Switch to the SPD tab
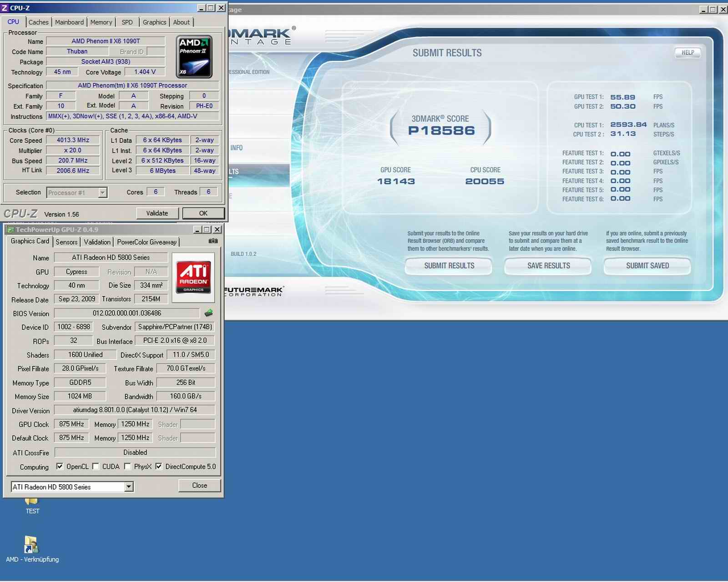This screenshot has width=728, height=582. [127, 22]
